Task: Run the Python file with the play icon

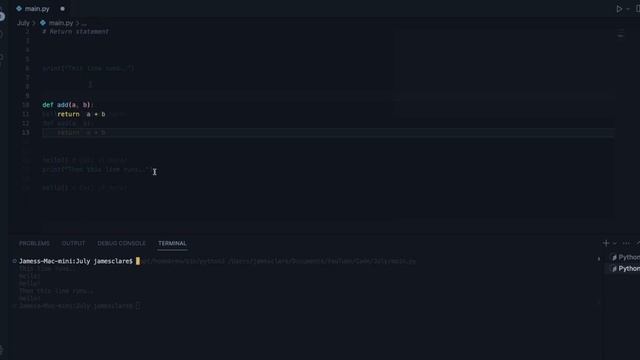Action: pyautogui.click(x=619, y=9)
